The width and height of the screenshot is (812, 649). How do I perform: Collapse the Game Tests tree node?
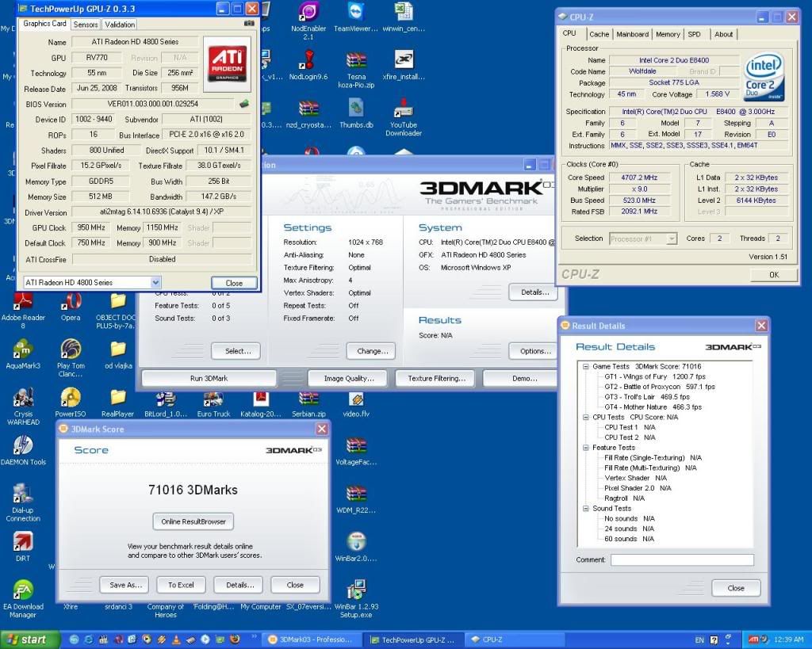(x=586, y=366)
